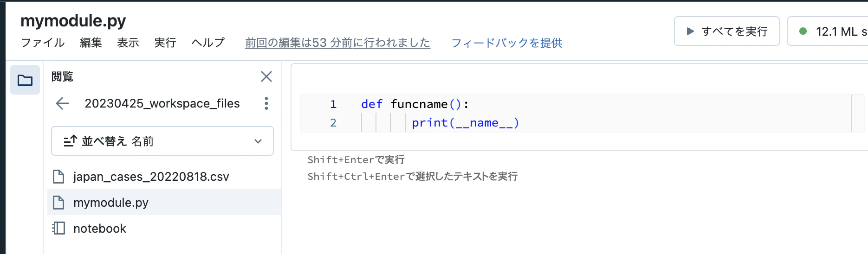Click line number 1 in editor gutter
Image resolution: width=868 pixels, height=254 pixels.
pos(333,104)
